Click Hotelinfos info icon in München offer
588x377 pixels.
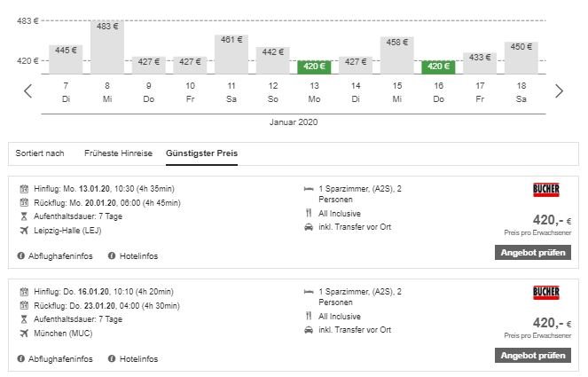(112, 358)
